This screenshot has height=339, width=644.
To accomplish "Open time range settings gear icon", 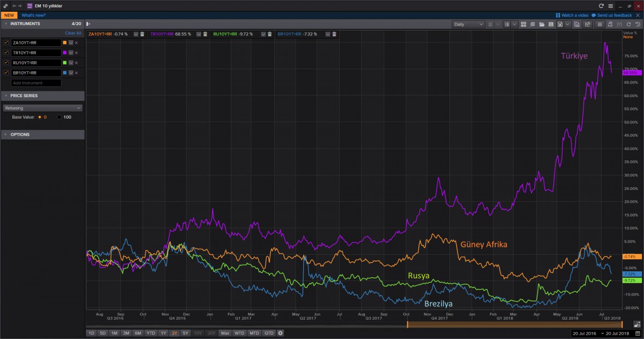I will click(x=280, y=333).
